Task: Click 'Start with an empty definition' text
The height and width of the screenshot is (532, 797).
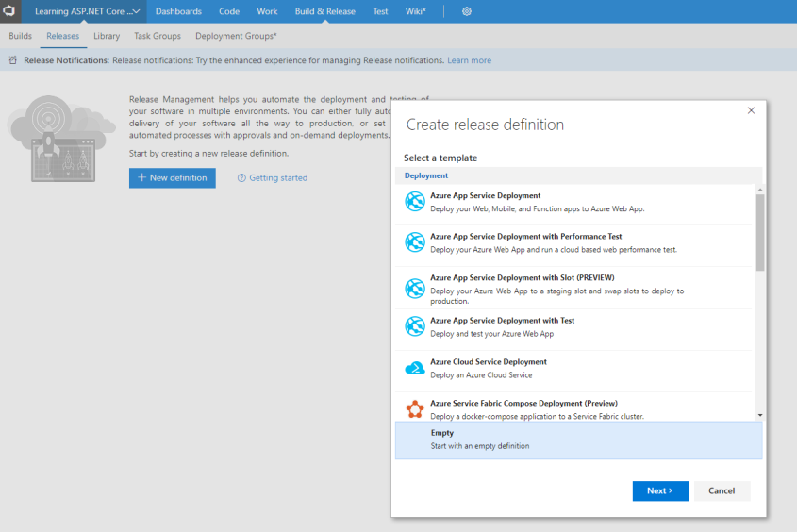Action: click(x=480, y=446)
